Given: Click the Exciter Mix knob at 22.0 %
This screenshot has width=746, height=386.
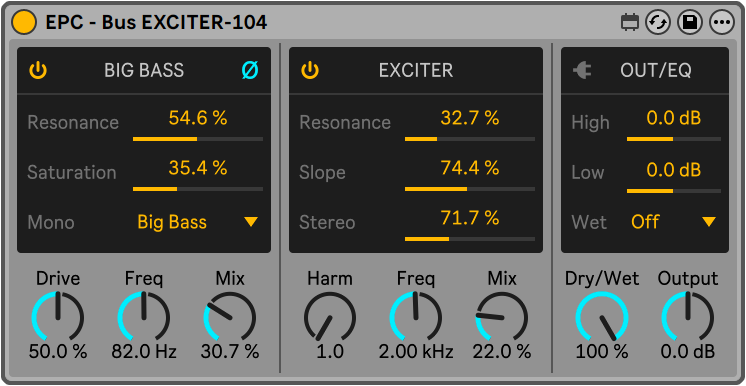Looking at the screenshot, I should (x=502, y=317).
